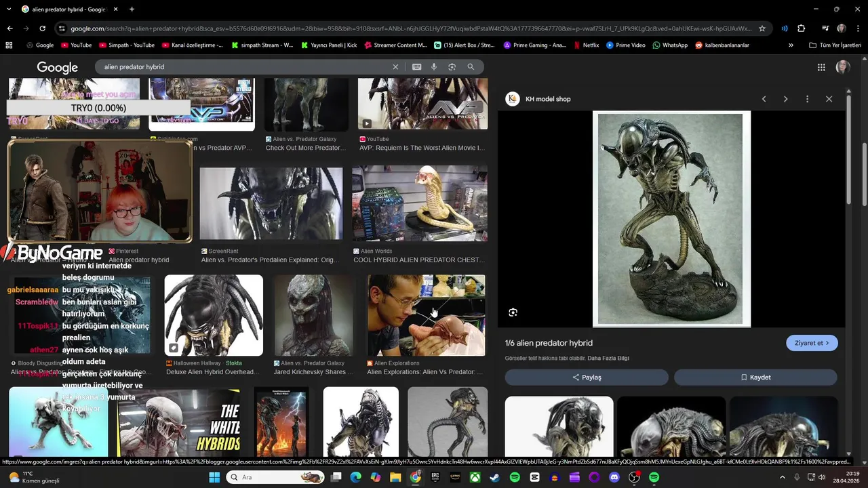868x488 pixels.
Task: Start a voice search with the microphone
Action: pos(434,67)
